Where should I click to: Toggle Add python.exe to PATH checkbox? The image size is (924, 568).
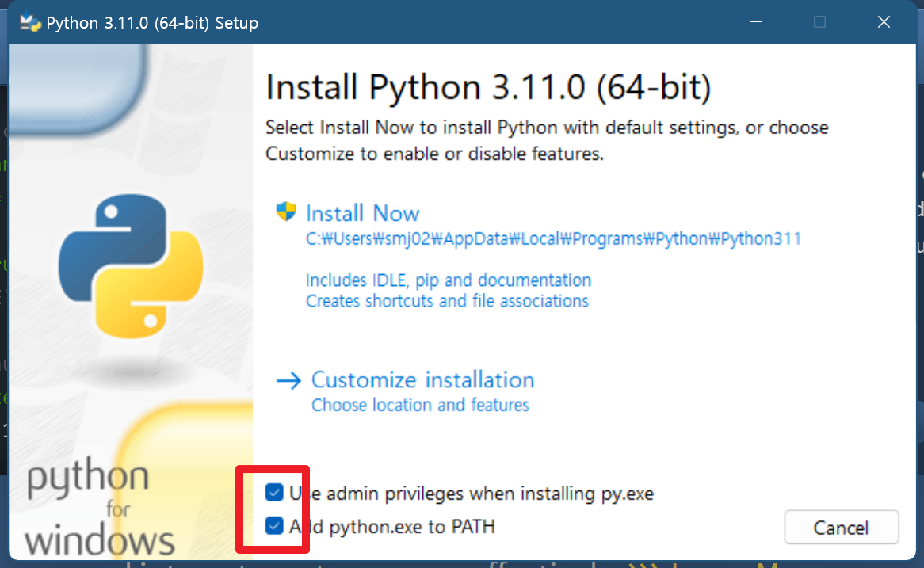[274, 525]
